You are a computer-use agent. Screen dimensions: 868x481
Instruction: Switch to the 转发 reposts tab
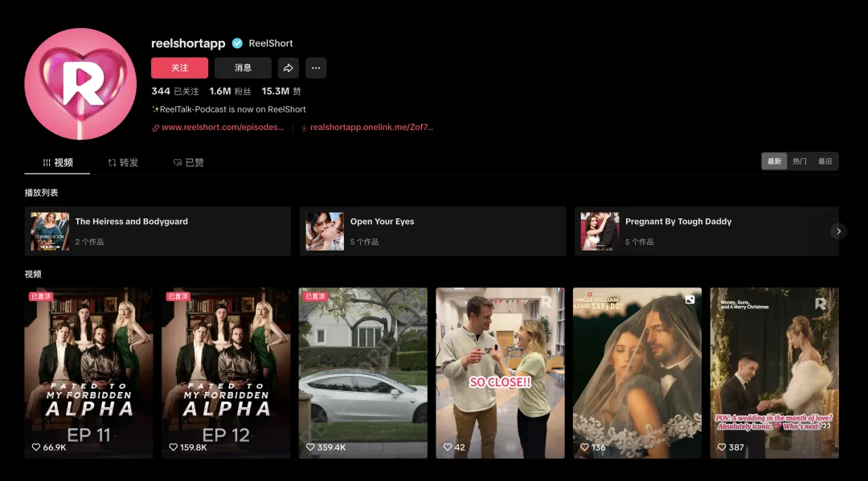[123, 162]
